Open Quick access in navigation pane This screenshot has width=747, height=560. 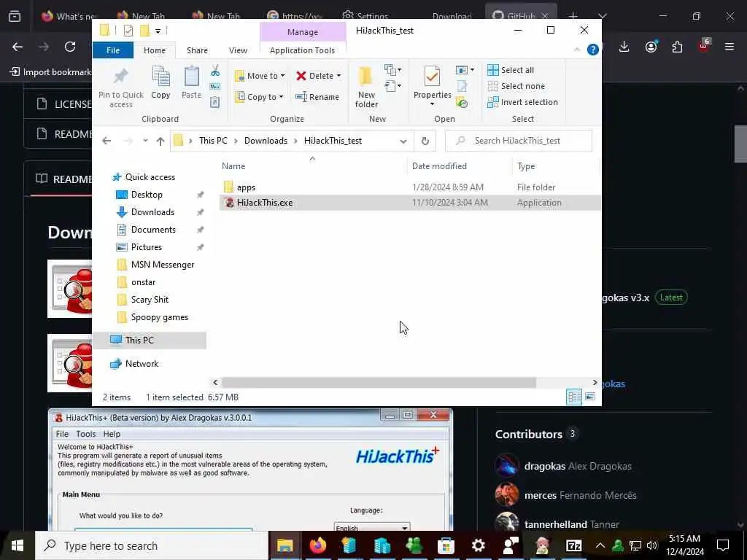pyautogui.click(x=150, y=177)
